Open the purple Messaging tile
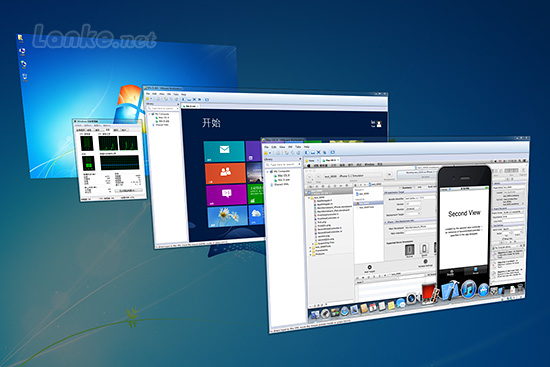 (226, 195)
